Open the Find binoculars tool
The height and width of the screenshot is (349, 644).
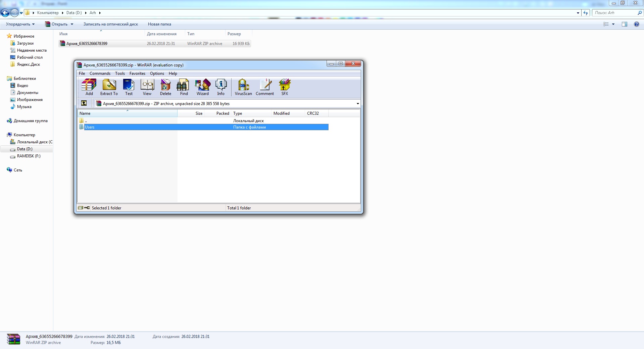[x=184, y=87]
